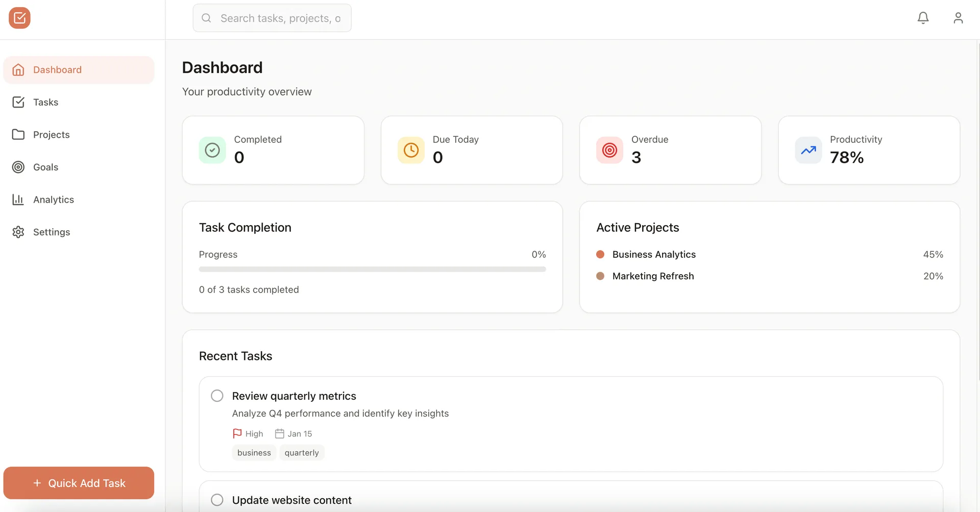Click the High priority flag icon
Image resolution: width=980 pixels, height=512 pixels.
(237, 433)
